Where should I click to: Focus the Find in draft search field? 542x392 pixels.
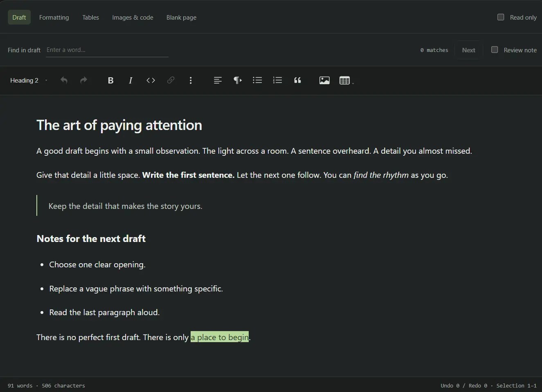[x=107, y=50]
